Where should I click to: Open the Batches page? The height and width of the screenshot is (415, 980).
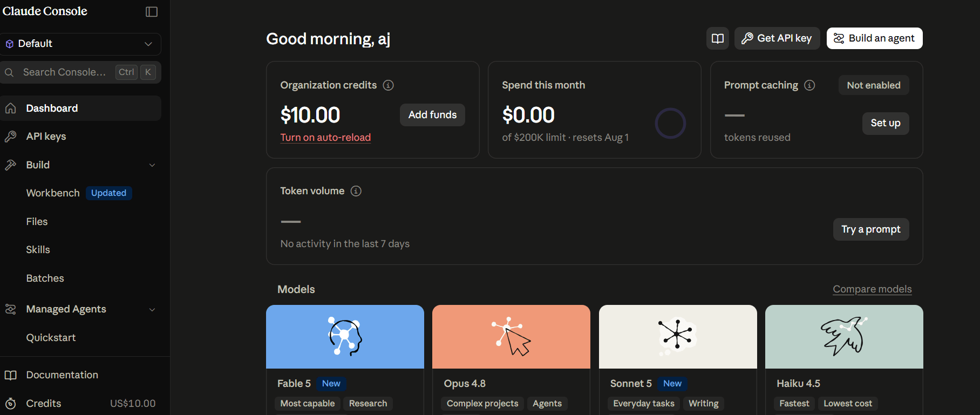pyautogui.click(x=45, y=278)
